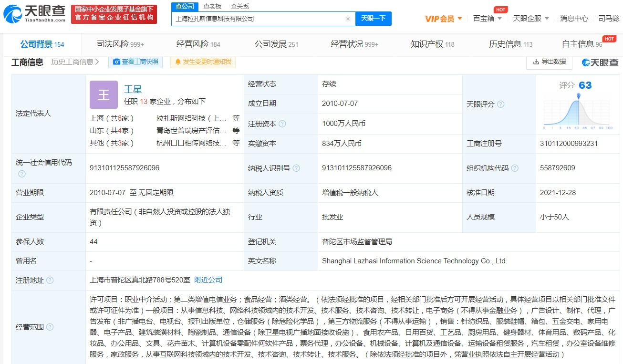Image resolution: width=623 pixels, height=364 pixels.
Task: Click the organization code 558792609
Action: point(558,168)
